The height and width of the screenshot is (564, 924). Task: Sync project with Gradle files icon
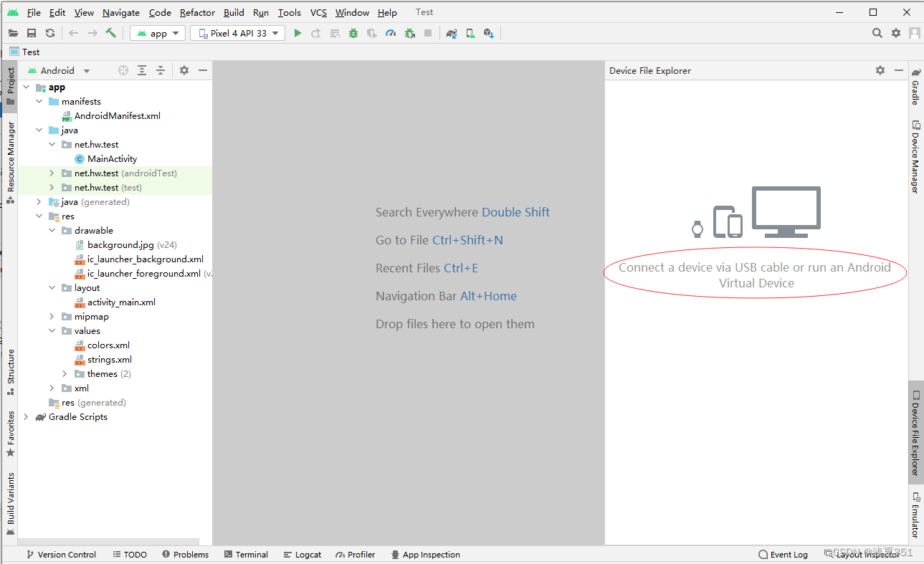pyautogui.click(x=452, y=33)
